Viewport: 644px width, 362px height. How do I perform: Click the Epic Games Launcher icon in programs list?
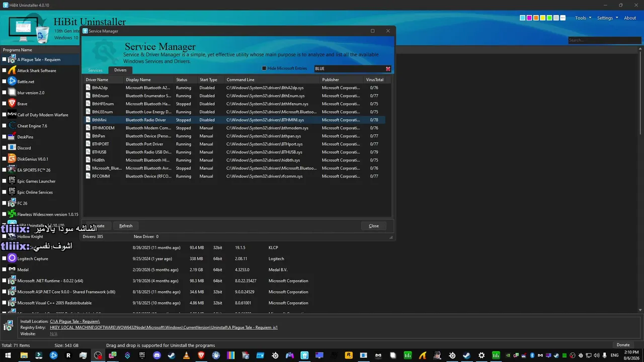tap(12, 181)
